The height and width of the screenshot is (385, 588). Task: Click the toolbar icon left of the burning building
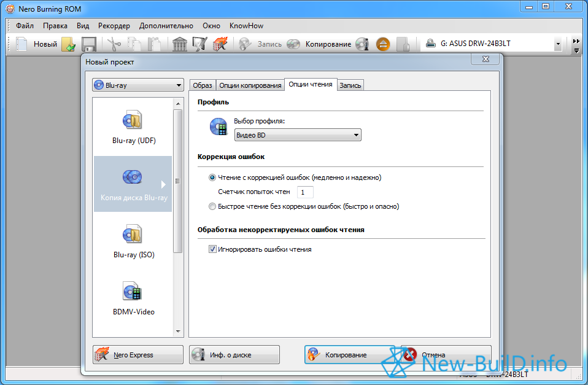[x=199, y=44]
